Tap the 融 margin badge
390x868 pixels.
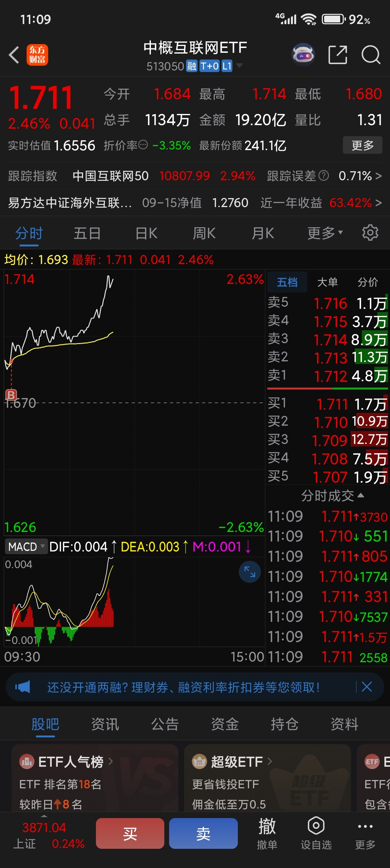[x=191, y=66]
